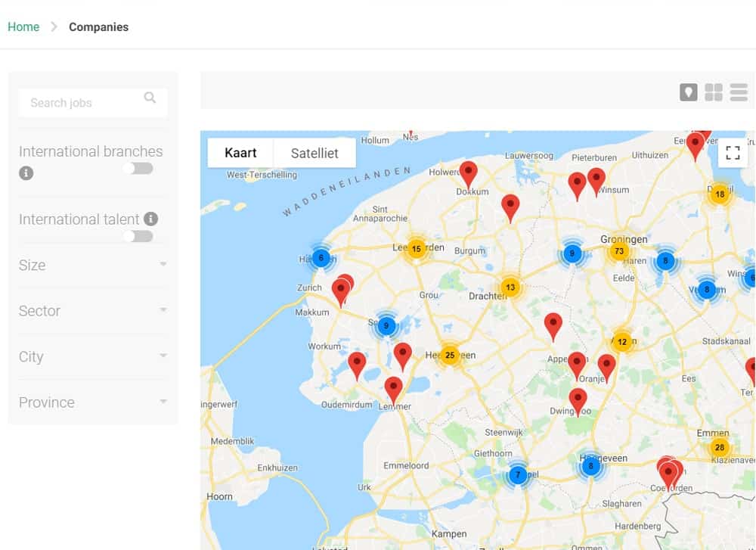Click the Hardenberg map label
This screenshot has width=756, height=550.
[638, 526]
